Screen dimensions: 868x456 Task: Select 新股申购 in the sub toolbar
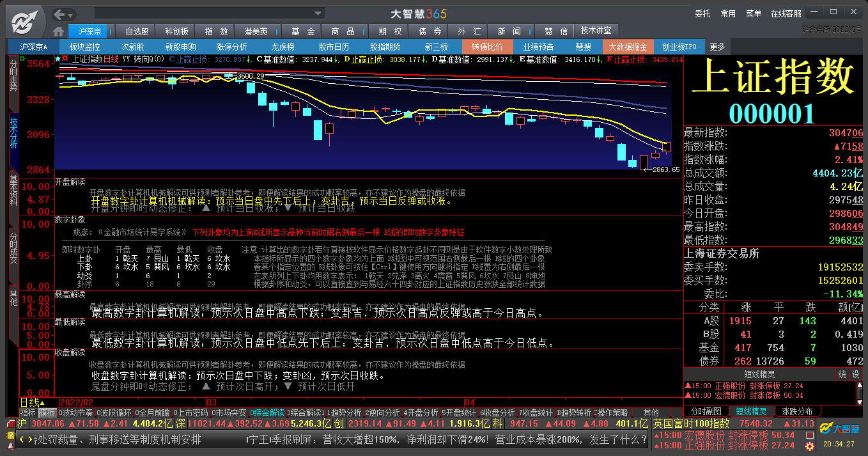[x=180, y=47]
